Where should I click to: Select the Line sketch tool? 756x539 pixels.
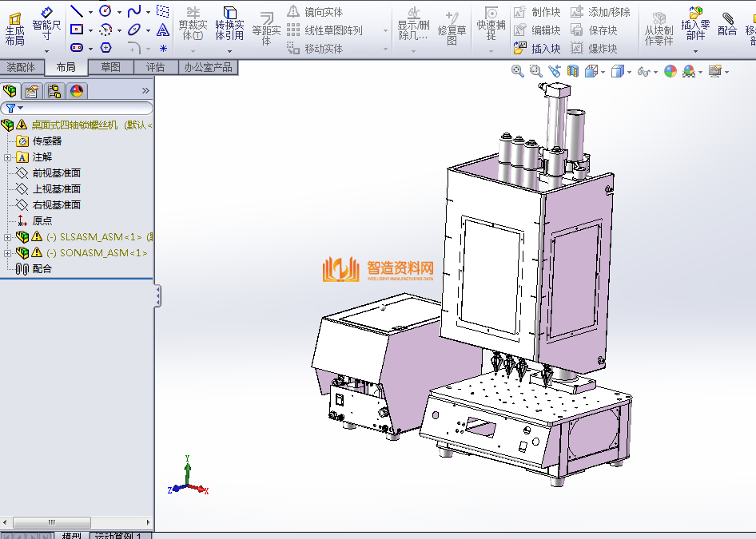click(77, 11)
